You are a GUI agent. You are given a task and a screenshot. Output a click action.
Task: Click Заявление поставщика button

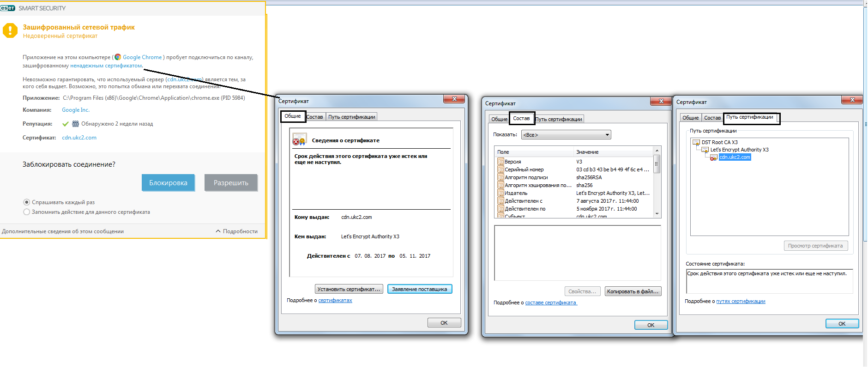(420, 289)
